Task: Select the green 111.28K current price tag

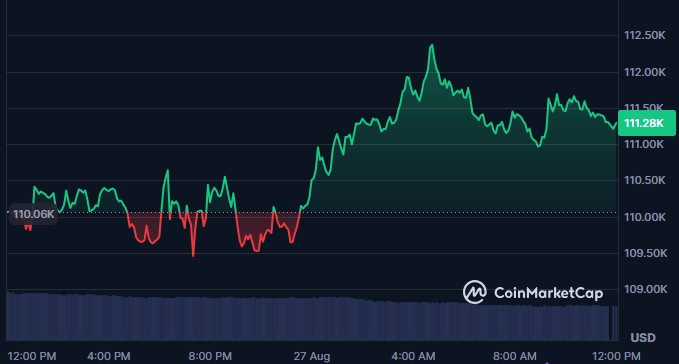Action: pos(647,123)
